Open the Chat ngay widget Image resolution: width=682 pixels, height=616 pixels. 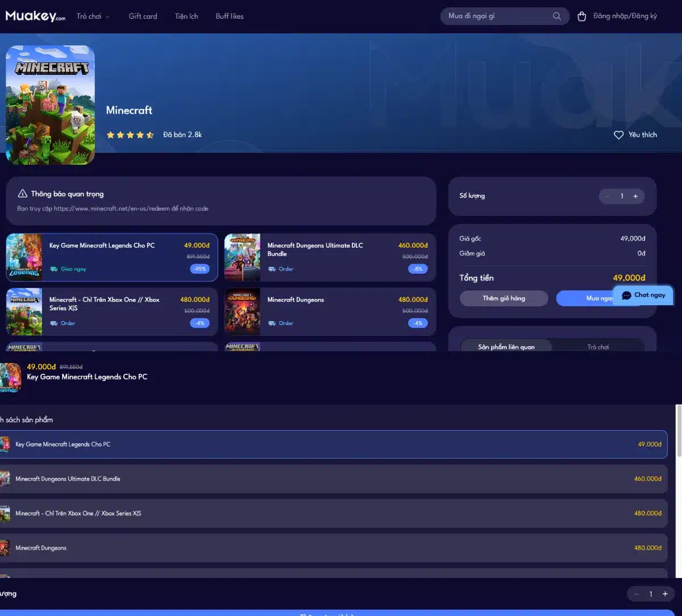643,295
